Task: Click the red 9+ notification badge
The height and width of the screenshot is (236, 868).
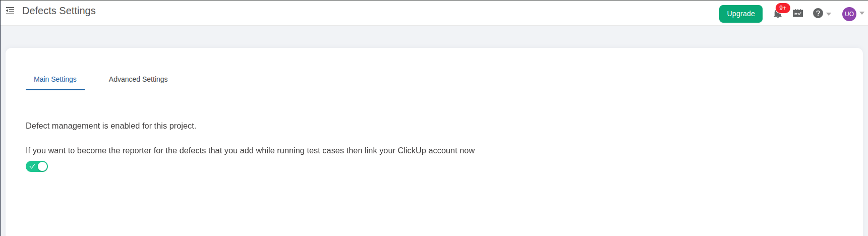Action: (783, 8)
